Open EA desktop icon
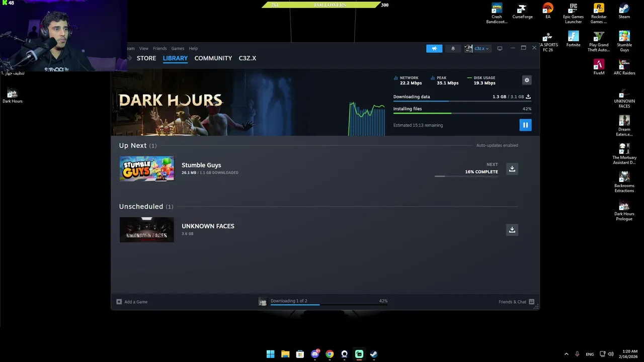The width and height of the screenshot is (644, 362). pyautogui.click(x=548, y=12)
